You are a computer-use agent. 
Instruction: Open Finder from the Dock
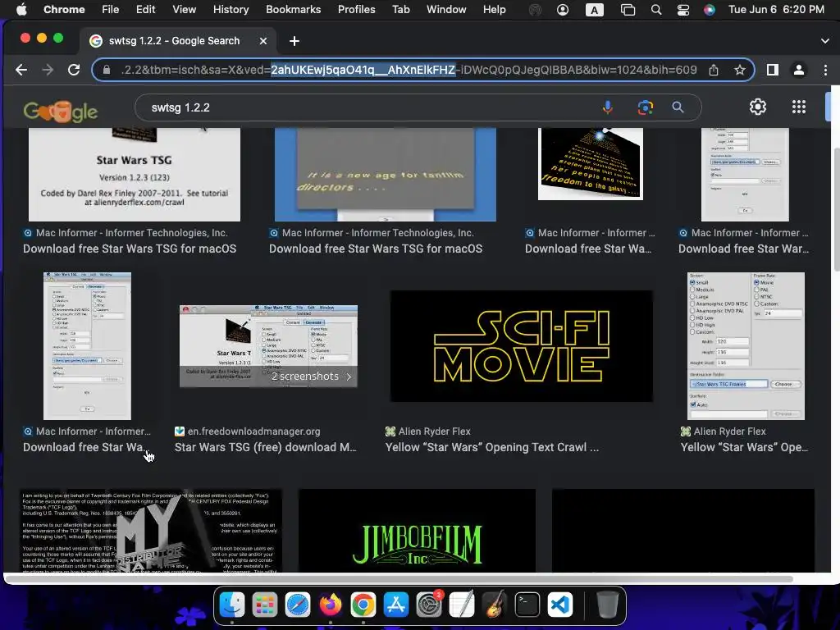232,605
